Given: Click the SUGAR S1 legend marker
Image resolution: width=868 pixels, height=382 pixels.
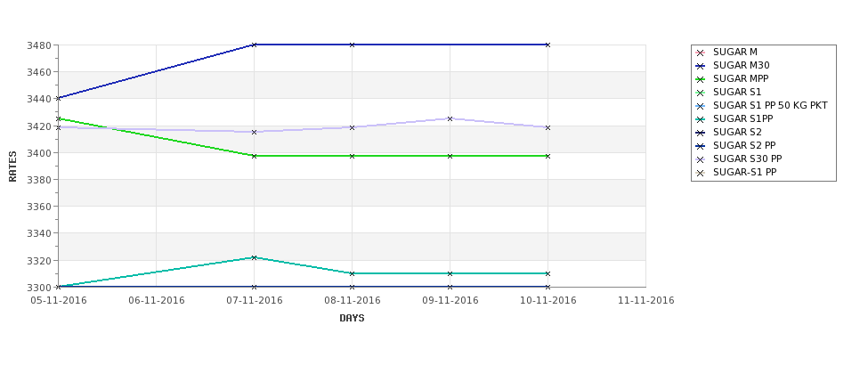Looking at the screenshot, I should coord(701,93).
